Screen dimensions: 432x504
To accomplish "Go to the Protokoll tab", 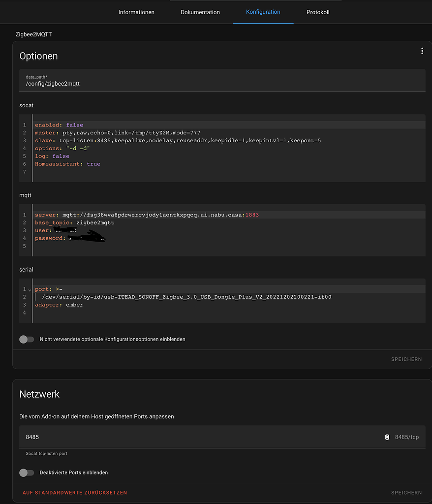I will 318,12.
